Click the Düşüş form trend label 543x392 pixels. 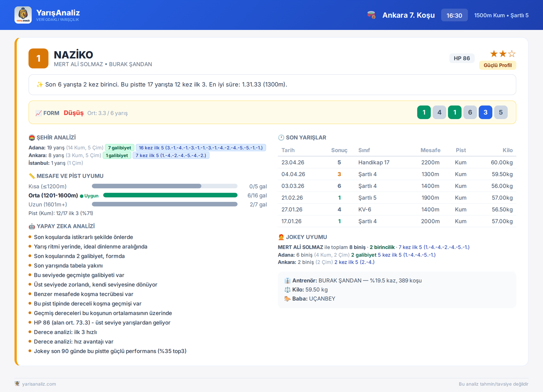[x=74, y=113]
